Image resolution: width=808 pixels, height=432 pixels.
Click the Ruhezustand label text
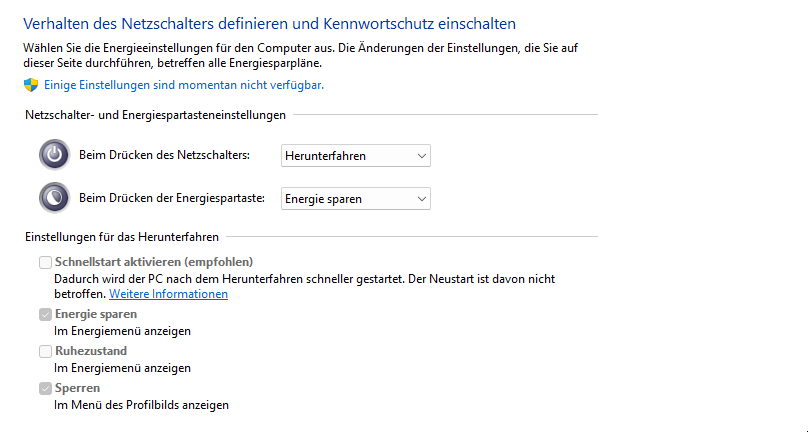point(90,351)
